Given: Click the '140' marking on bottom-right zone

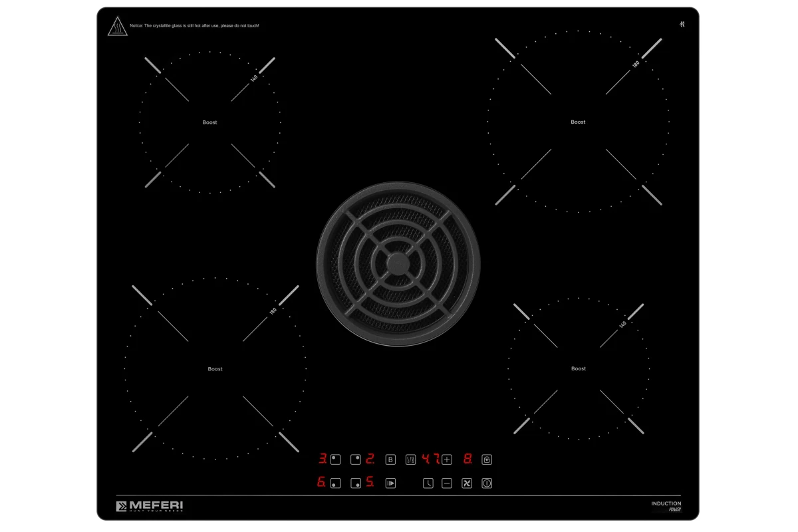Looking at the screenshot, I should 623,325.
